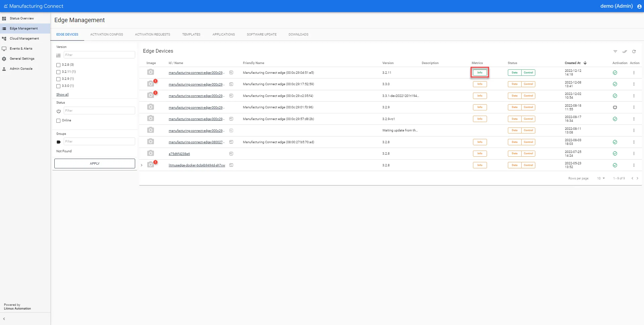
Task: Click the APPLY filter button
Action: (x=95, y=164)
